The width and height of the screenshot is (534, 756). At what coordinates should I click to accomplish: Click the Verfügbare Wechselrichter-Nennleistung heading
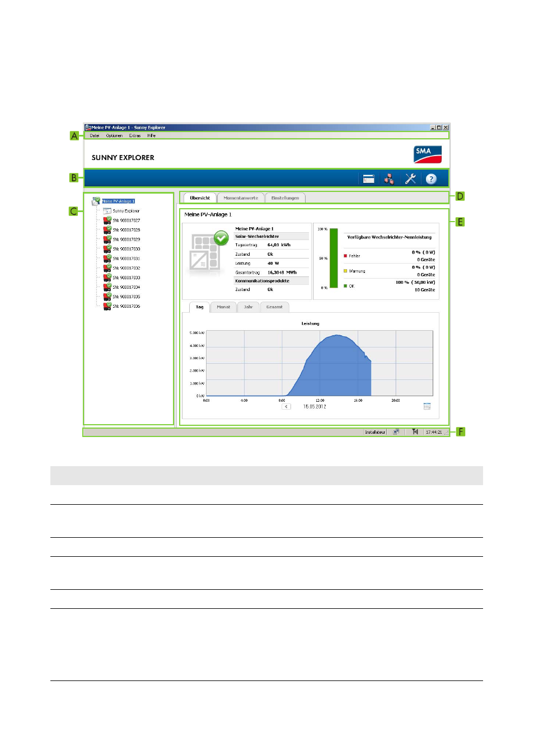point(390,237)
